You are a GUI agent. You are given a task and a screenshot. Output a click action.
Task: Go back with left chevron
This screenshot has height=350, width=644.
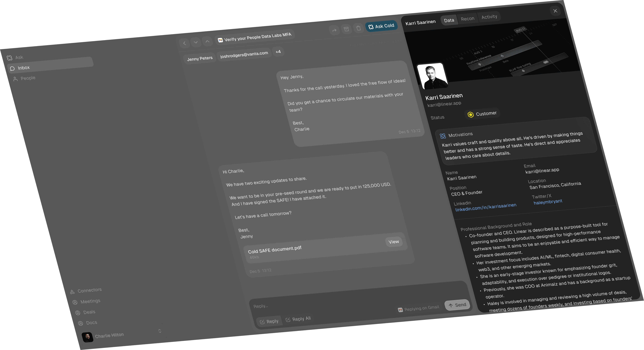(x=184, y=43)
